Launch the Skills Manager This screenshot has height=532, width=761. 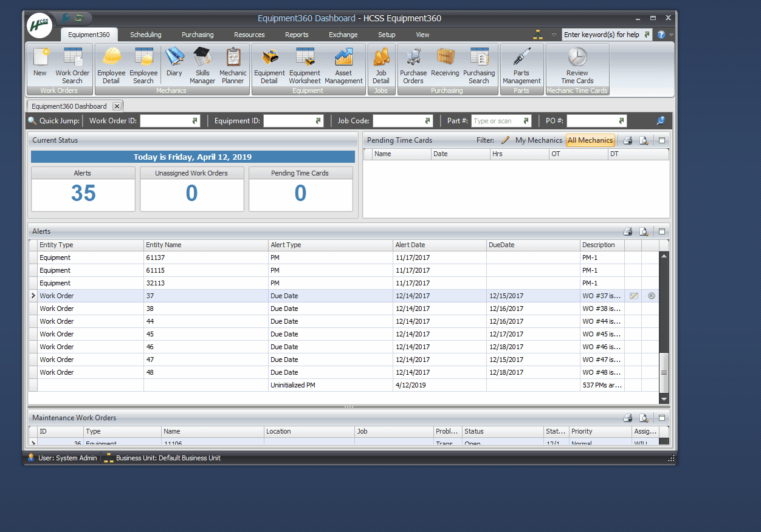tap(202, 65)
